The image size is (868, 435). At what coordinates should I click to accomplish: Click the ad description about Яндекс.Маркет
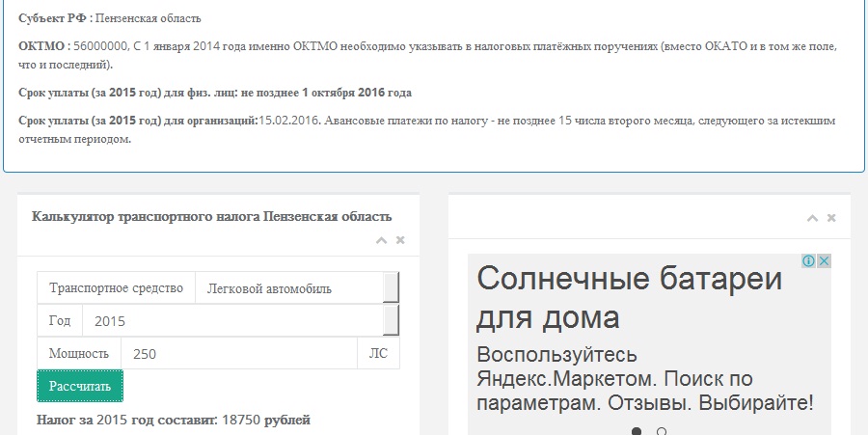click(x=645, y=378)
